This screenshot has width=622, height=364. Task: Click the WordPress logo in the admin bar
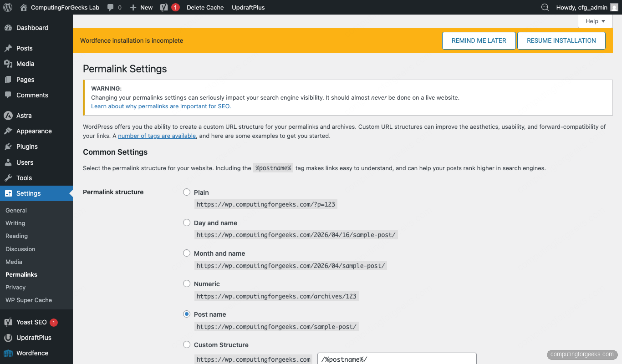[x=7, y=7]
